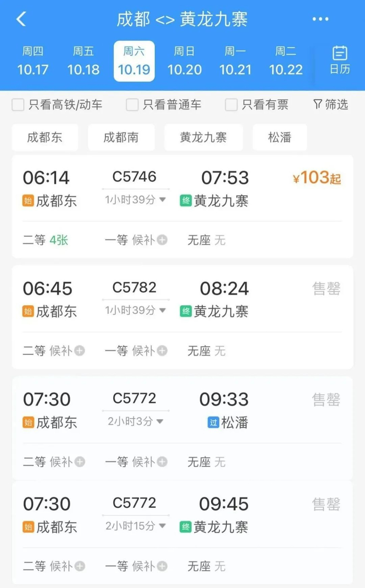This screenshot has height=588, width=365.
Task: Enable the 只看高铁/动车 filter checkbox
Action: pos(17,104)
